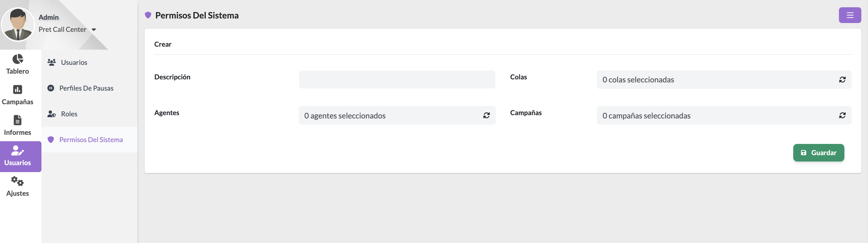
Task: Click the Admin avatar picture
Action: 18,24
